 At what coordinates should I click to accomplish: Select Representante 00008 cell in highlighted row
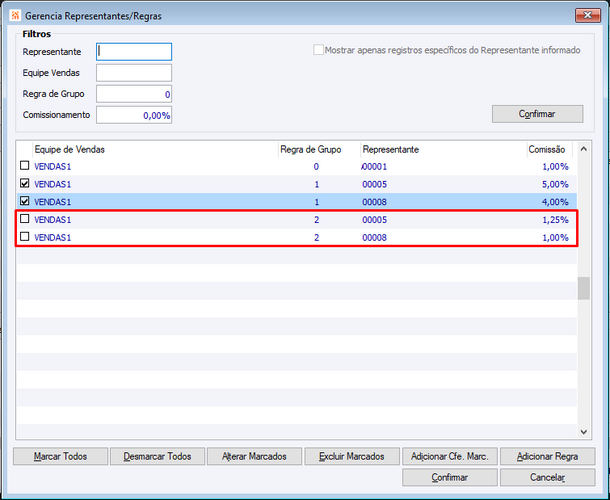coord(374,202)
